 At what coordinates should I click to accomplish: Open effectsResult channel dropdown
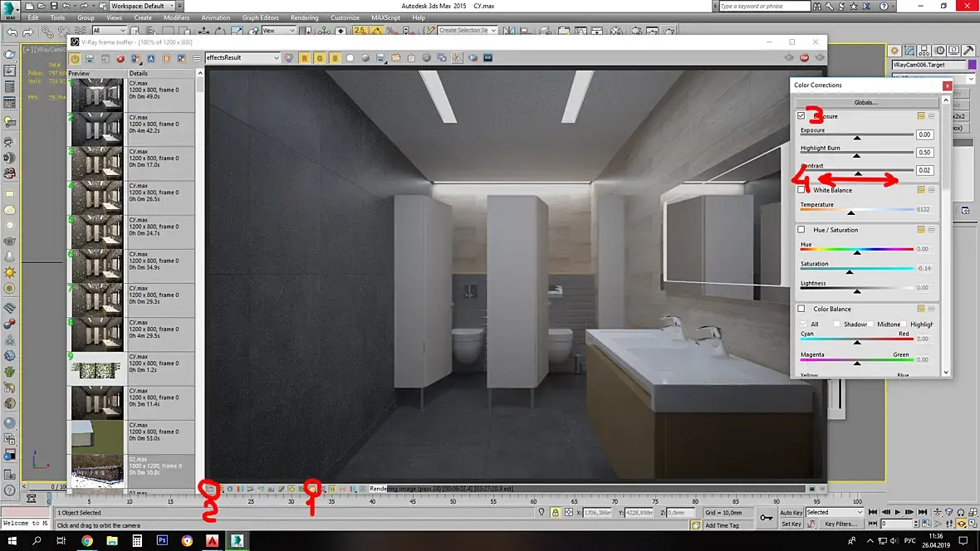[x=243, y=57]
